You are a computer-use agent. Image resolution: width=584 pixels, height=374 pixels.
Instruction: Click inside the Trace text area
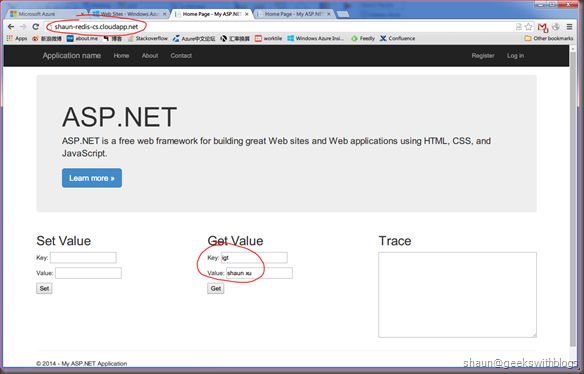[457, 295]
